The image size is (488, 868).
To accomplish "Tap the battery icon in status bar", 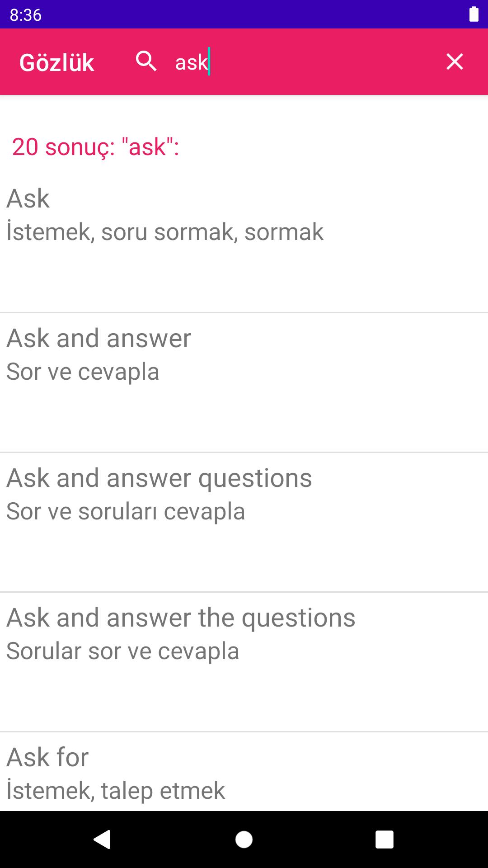I will pyautogui.click(x=474, y=14).
